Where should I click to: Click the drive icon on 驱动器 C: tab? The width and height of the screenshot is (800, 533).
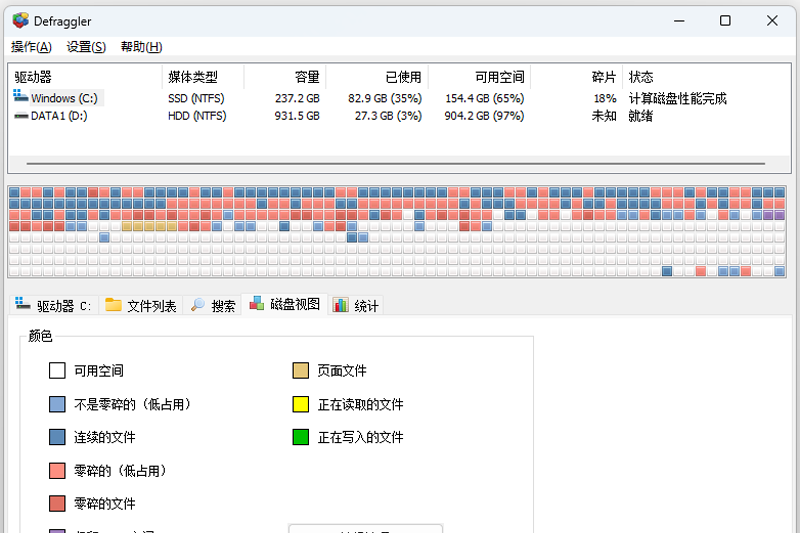click(x=22, y=303)
